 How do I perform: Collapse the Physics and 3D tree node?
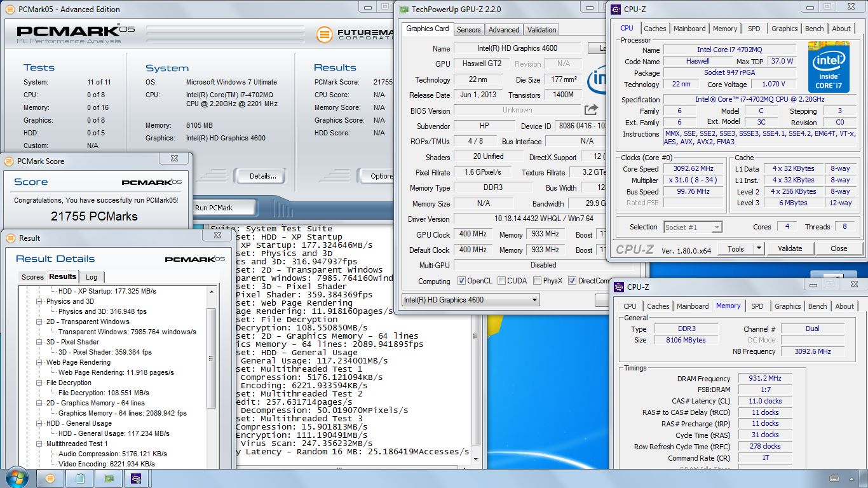pos(41,301)
